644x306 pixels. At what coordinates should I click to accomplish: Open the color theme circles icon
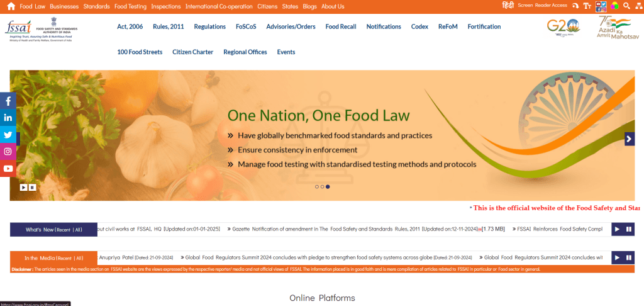(614, 6)
